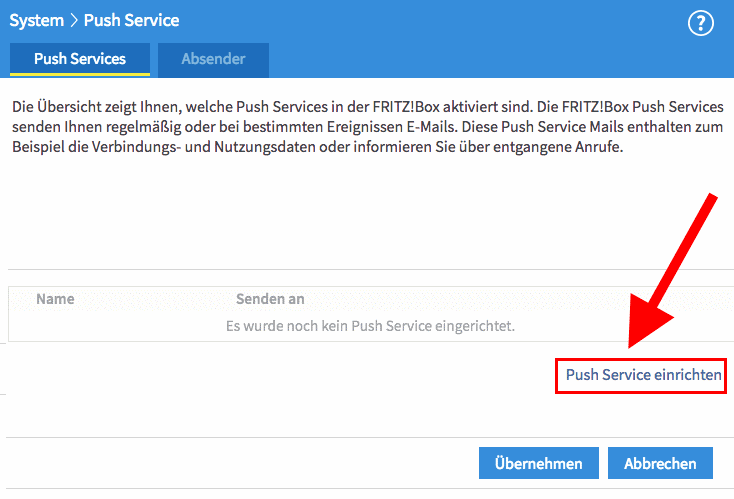
Task: Switch to the Absender tab
Action: (213, 59)
